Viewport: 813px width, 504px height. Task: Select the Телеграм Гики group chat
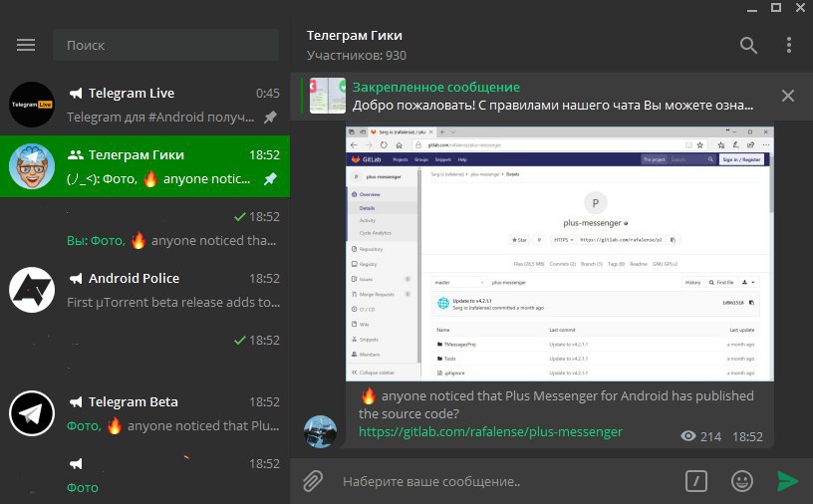pyautogui.click(x=144, y=166)
